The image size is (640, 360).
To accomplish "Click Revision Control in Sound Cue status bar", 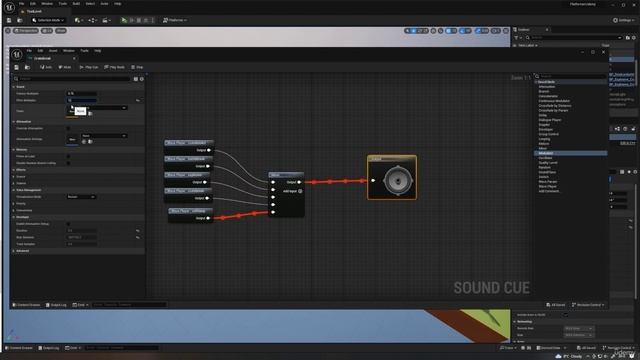I will [588, 304].
